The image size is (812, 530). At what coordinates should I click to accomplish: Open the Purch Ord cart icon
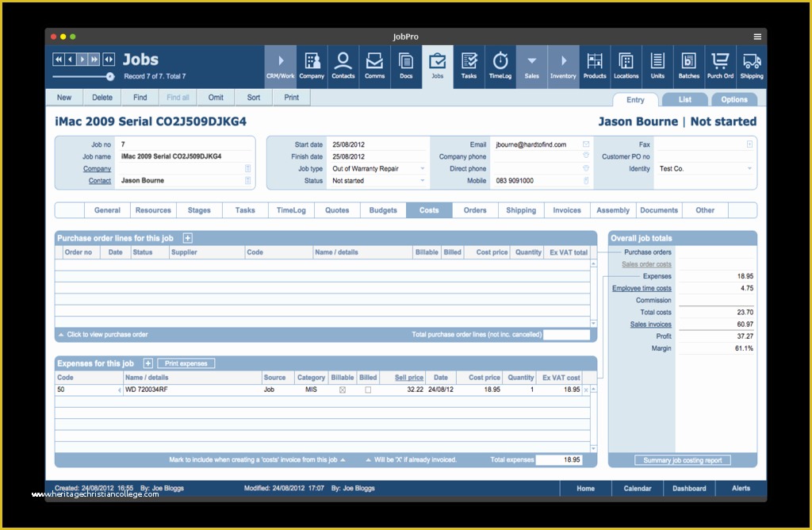(x=720, y=67)
